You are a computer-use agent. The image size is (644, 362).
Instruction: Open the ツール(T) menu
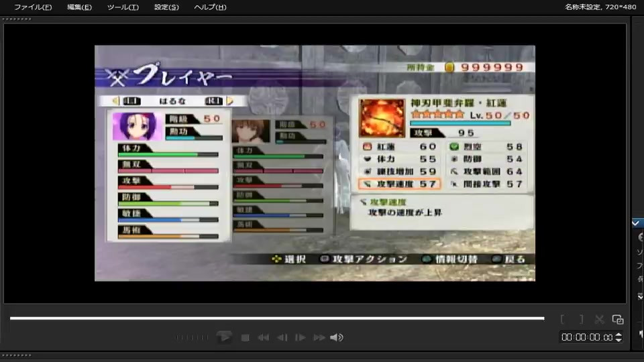point(123,7)
